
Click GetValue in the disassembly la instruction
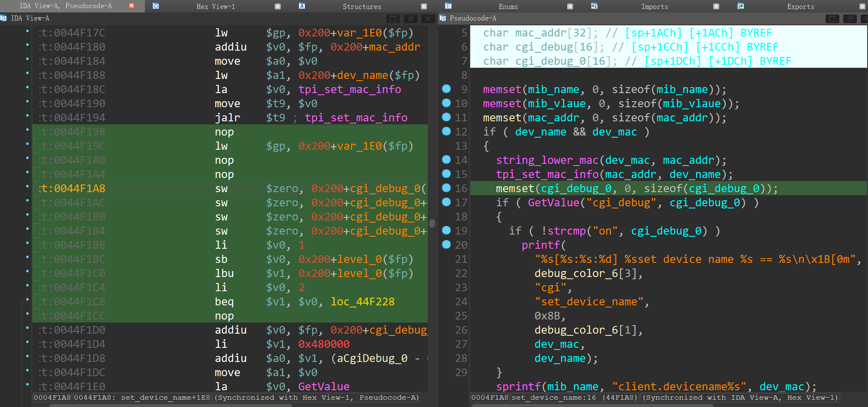tap(324, 386)
